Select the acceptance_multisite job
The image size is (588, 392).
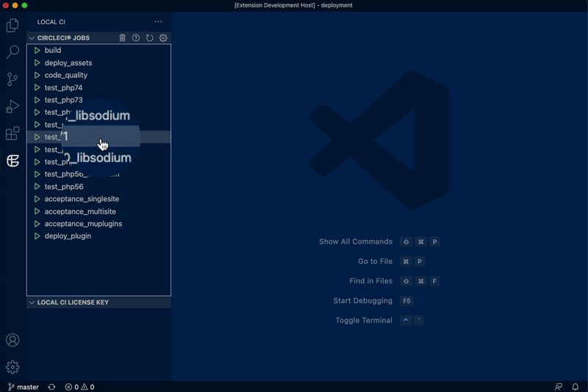(x=79, y=211)
